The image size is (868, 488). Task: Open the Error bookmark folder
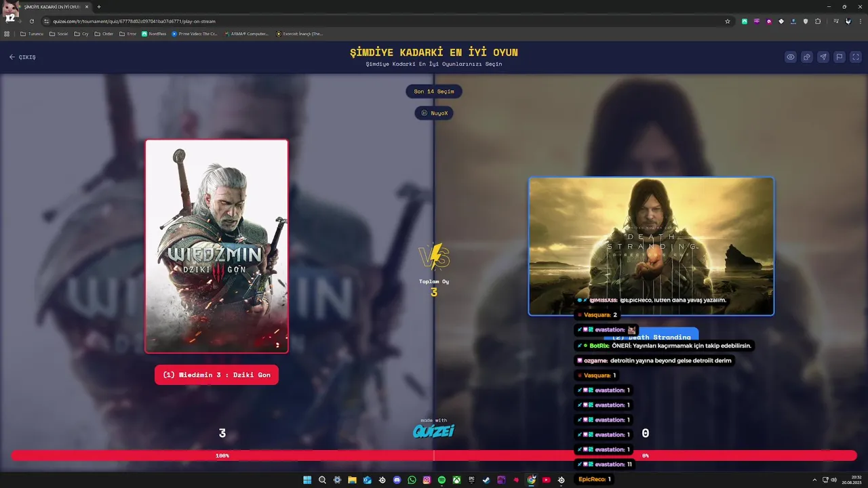pyautogui.click(x=128, y=34)
